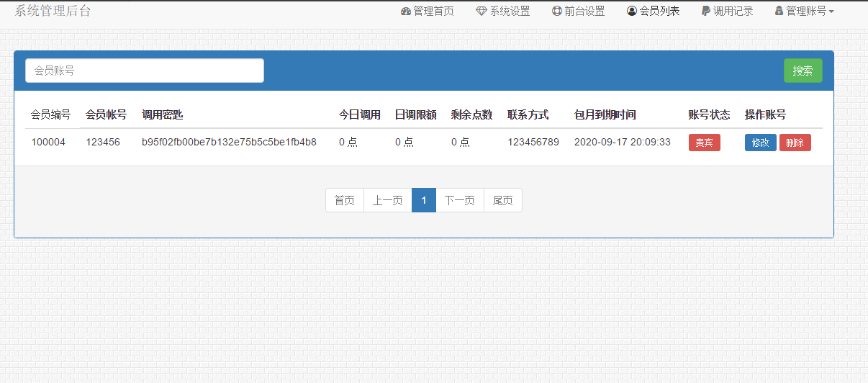Click the person icon beside 管理账号
Screen dimensions: 868x383
[x=779, y=12]
